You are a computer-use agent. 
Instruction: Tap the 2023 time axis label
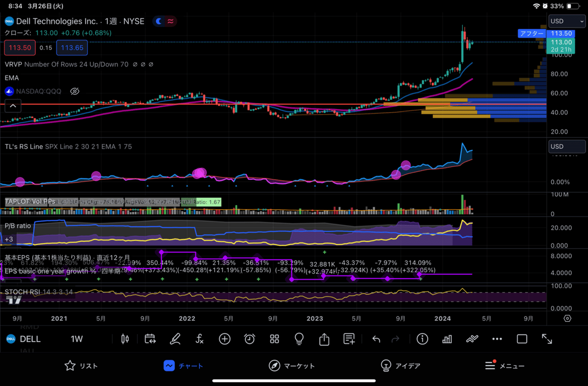tap(315, 318)
